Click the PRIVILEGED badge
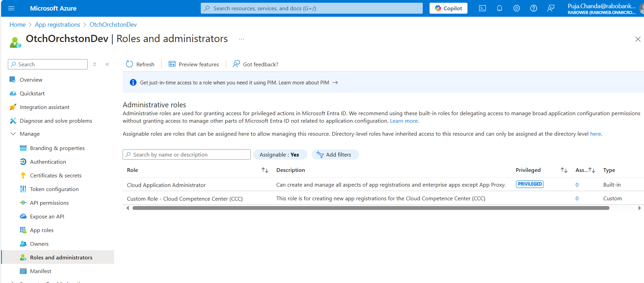The height and width of the screenshot is (283, 644). coord(530,184)
